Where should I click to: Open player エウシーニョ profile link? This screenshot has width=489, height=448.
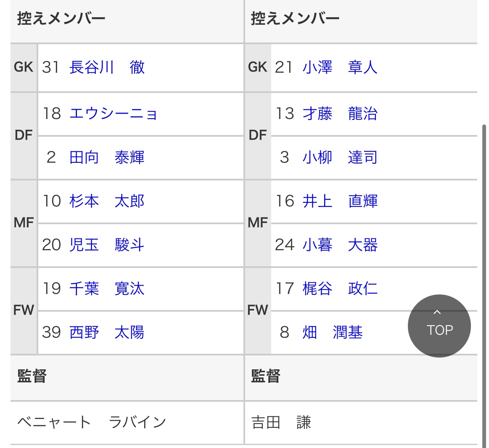point(114,114)
